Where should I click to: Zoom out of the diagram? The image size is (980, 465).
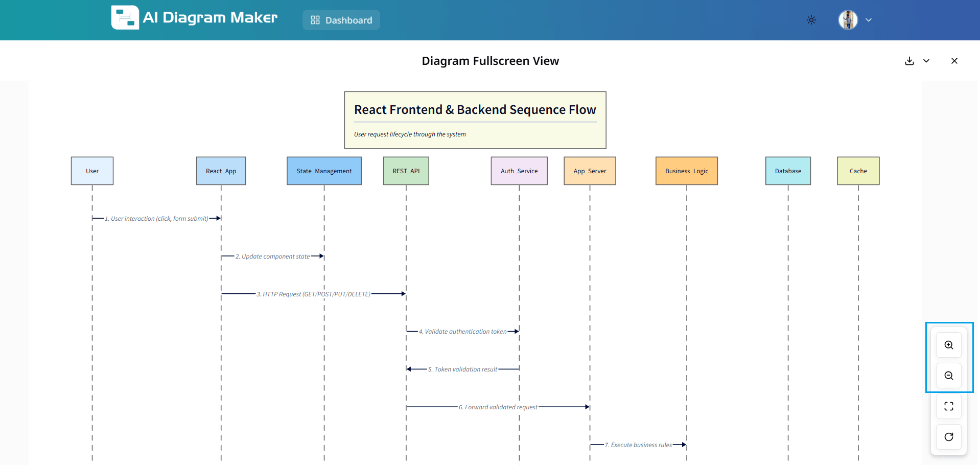[x=949, y=376]
